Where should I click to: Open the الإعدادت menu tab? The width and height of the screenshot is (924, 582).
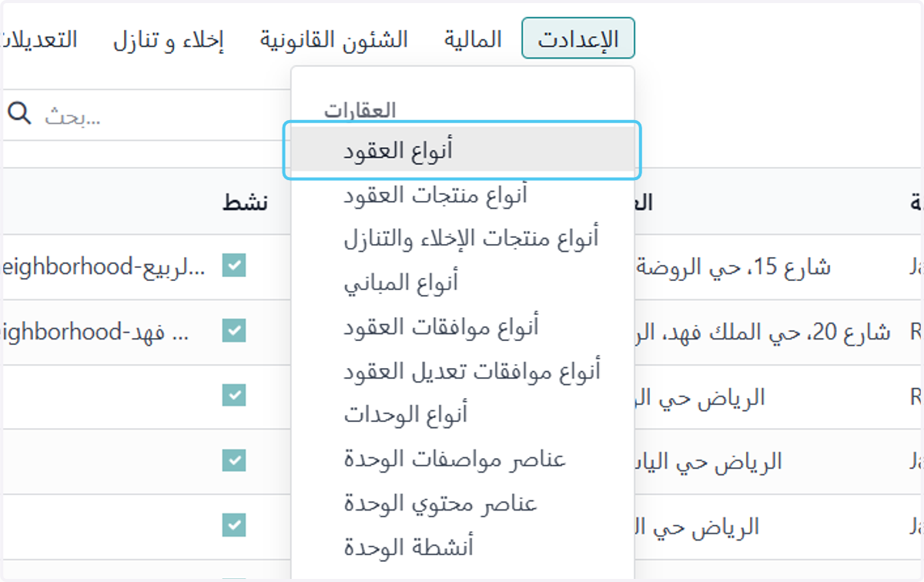click(578, 38)
